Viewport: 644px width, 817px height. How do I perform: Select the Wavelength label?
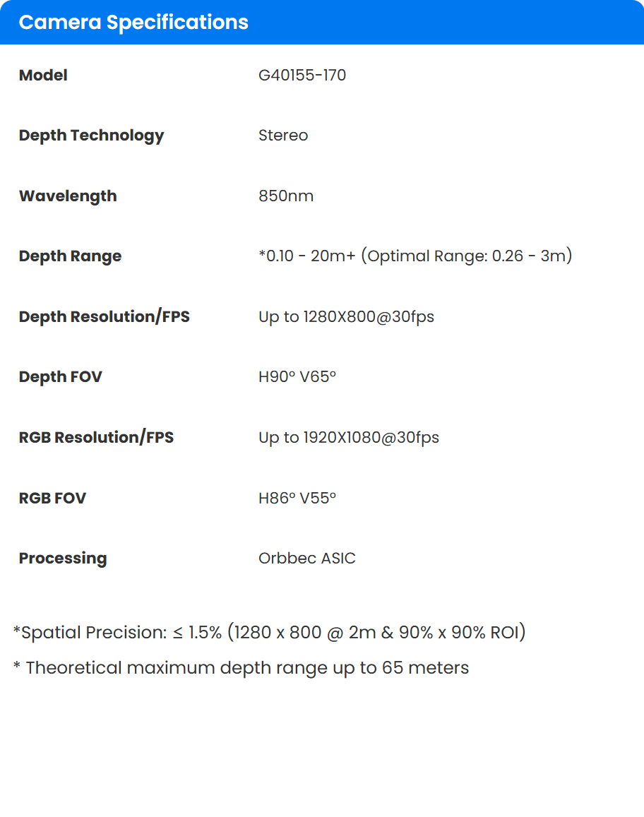pos(68,196)
